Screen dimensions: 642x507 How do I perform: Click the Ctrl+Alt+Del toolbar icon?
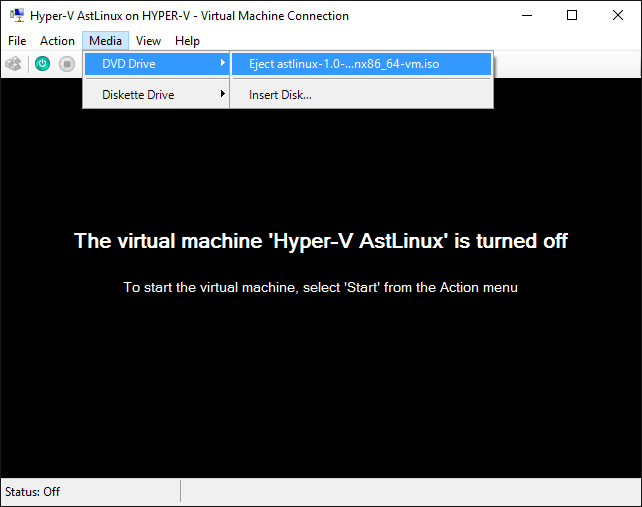tap(13, 64)
